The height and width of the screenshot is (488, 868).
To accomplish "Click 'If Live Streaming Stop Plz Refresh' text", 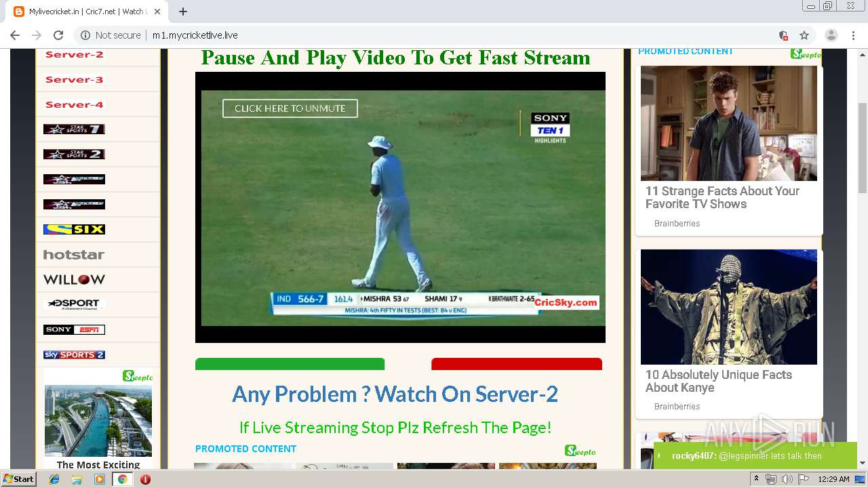I will (395, 428).
